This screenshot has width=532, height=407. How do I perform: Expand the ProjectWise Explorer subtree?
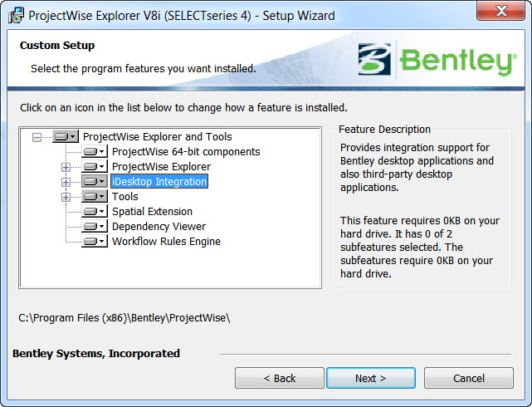tap(66, 167)
